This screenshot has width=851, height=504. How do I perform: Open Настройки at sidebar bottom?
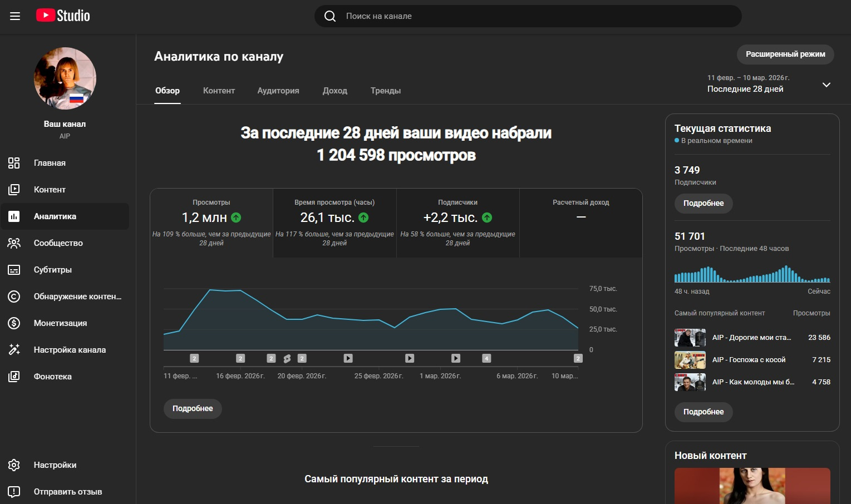click(x=55, y=465)
